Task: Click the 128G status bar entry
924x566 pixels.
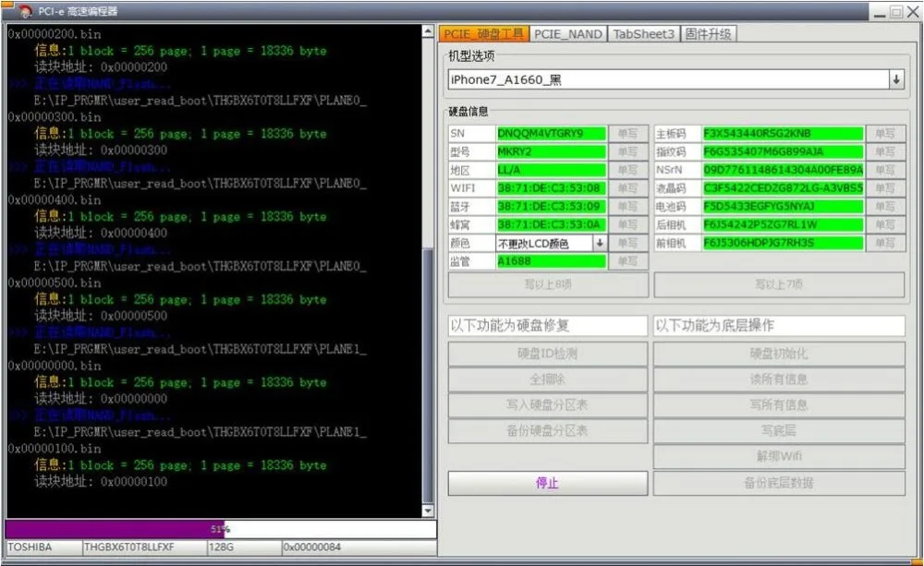Action: [244, 548]
